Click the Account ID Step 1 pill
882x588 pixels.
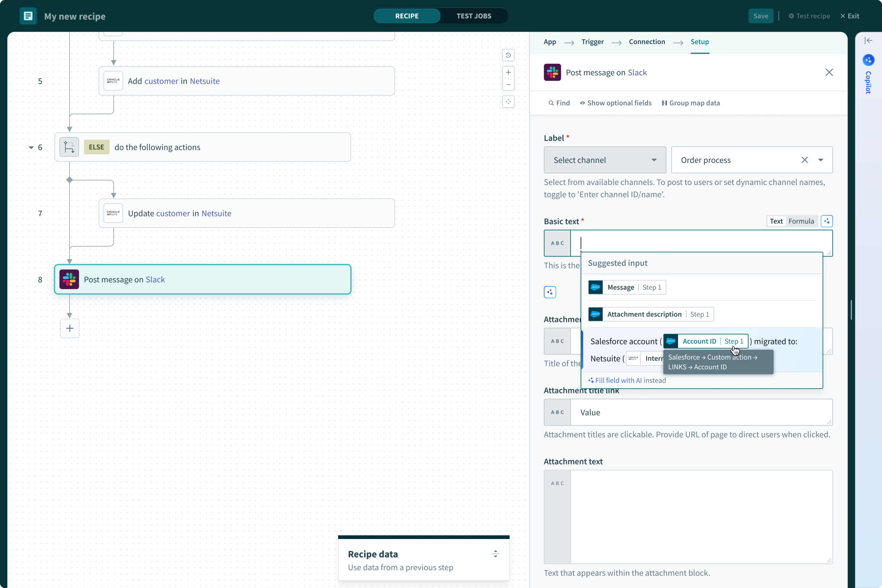coord(706,341)
